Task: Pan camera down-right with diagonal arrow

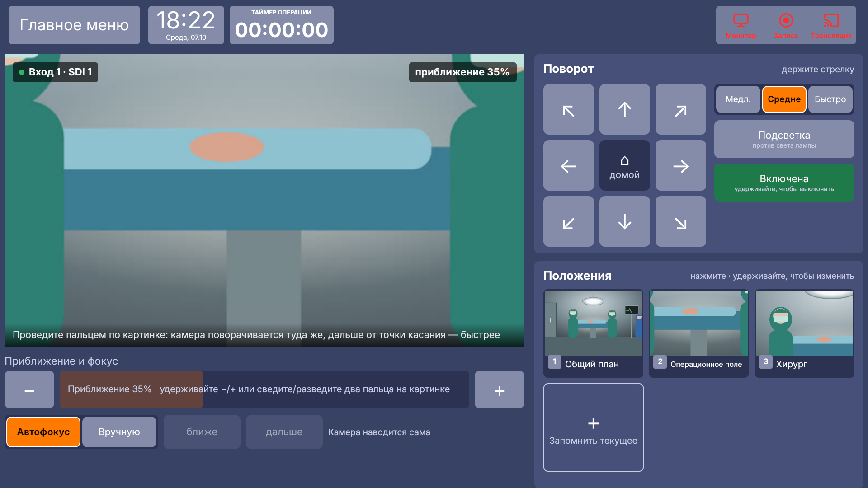Action: click(x=680, y=221)
